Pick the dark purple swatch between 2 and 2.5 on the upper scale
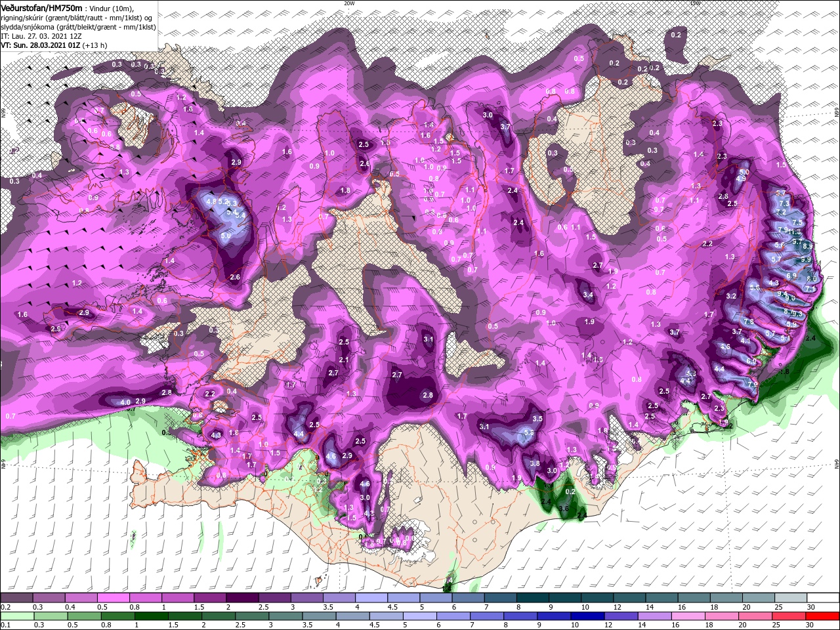Screen dimensions: 840x630 242,598
